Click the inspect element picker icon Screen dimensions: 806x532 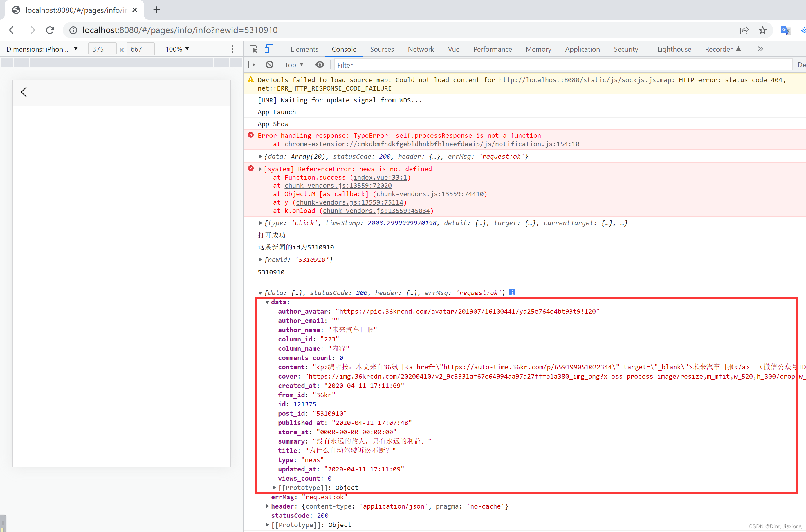253,49
